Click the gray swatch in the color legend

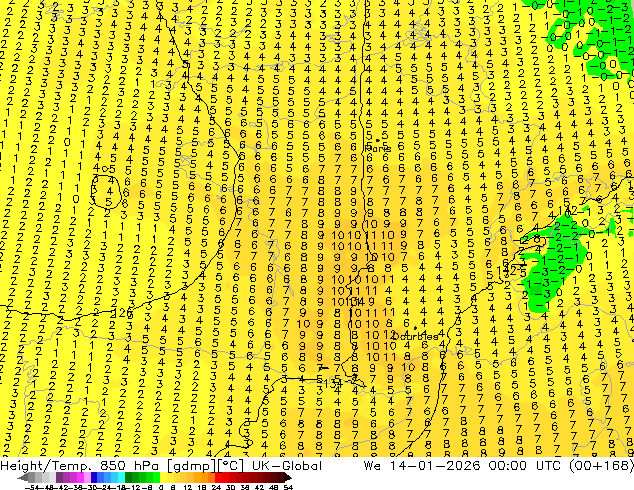[x=32, y=477]
